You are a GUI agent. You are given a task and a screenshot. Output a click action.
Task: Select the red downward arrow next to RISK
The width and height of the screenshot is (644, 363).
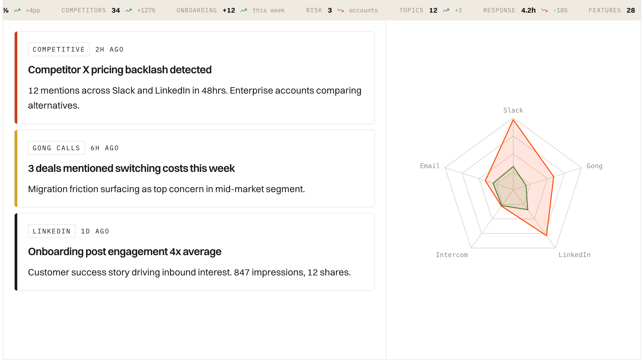[340, 10]
